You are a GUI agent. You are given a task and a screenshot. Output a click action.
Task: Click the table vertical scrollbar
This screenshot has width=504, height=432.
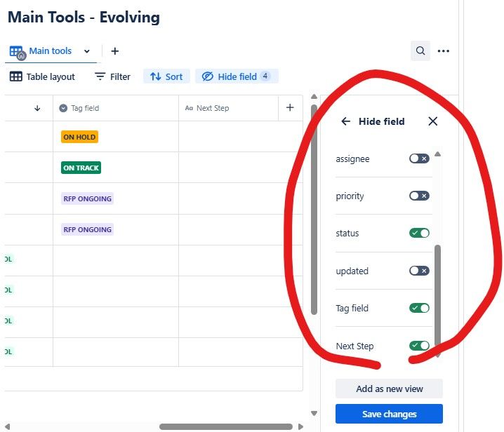314,209
